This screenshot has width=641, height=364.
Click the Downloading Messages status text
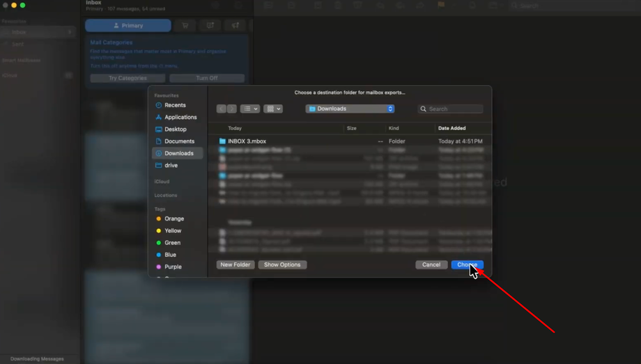[x=37, y=358]
